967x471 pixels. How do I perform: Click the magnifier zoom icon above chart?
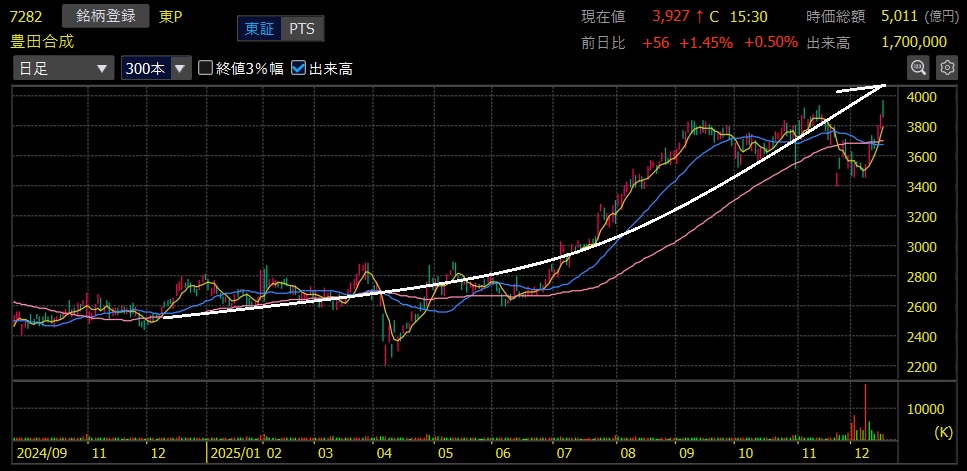(x=917, y=68)
